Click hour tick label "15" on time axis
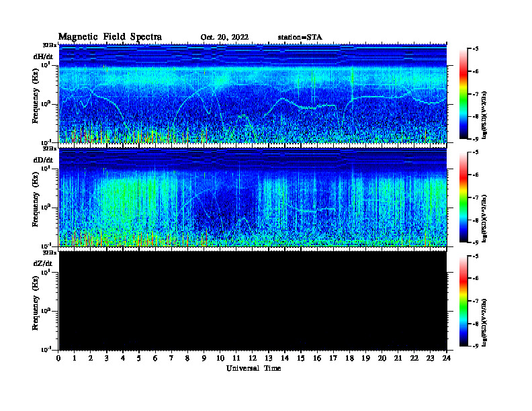Screen dimensions: 532x411 click(301, 359)
